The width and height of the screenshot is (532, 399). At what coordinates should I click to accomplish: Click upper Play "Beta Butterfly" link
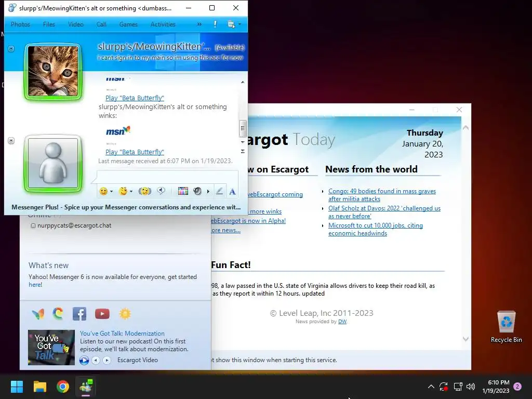pos(135,98)
